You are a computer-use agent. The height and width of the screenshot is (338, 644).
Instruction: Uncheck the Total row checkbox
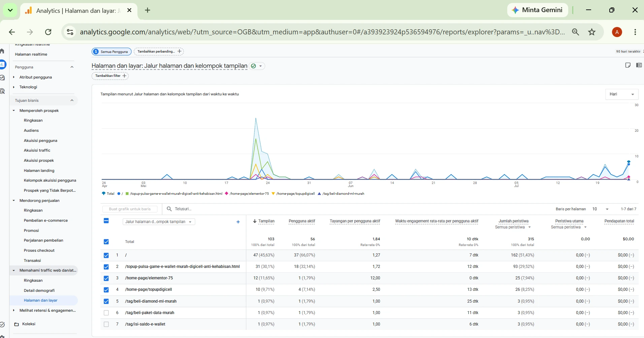106,242
